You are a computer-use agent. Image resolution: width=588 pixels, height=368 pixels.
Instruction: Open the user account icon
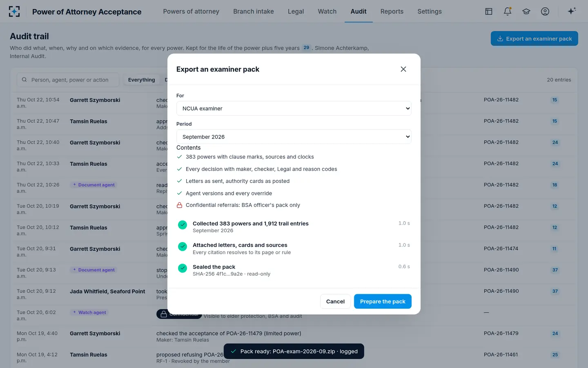[545, 11]
